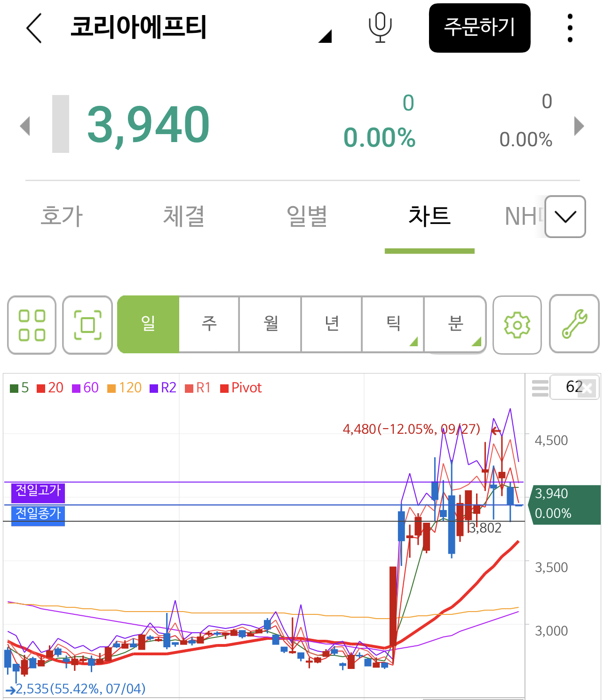Tap the gray 0.00% value at right
This screenshot has width=604, height=700.
click(526, 140)
